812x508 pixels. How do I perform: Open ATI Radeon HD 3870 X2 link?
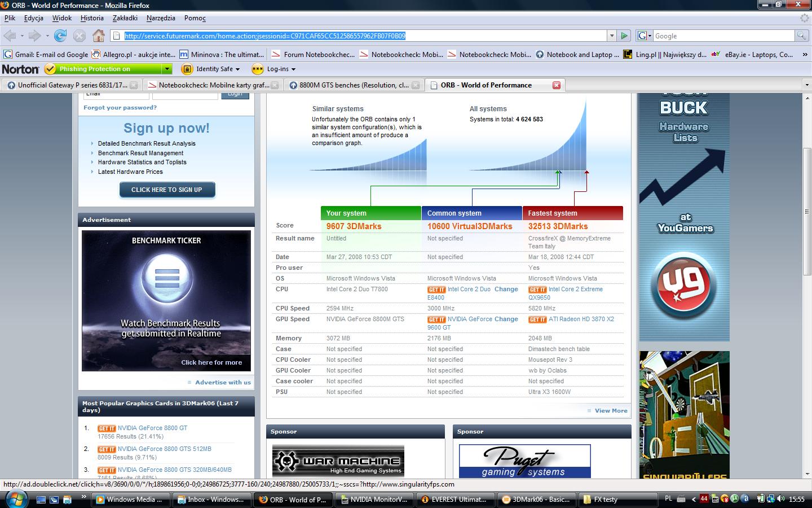pyautogui.click(x=581, y=319)
